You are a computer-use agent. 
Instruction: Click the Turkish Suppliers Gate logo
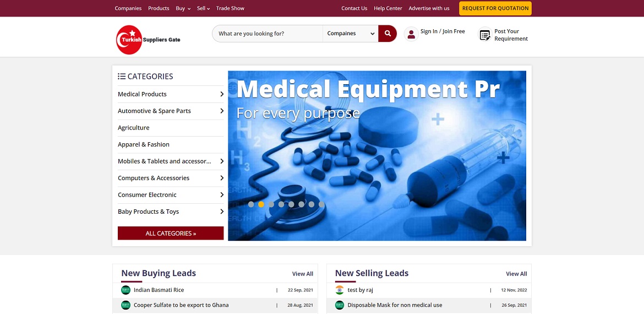point(148,40)
